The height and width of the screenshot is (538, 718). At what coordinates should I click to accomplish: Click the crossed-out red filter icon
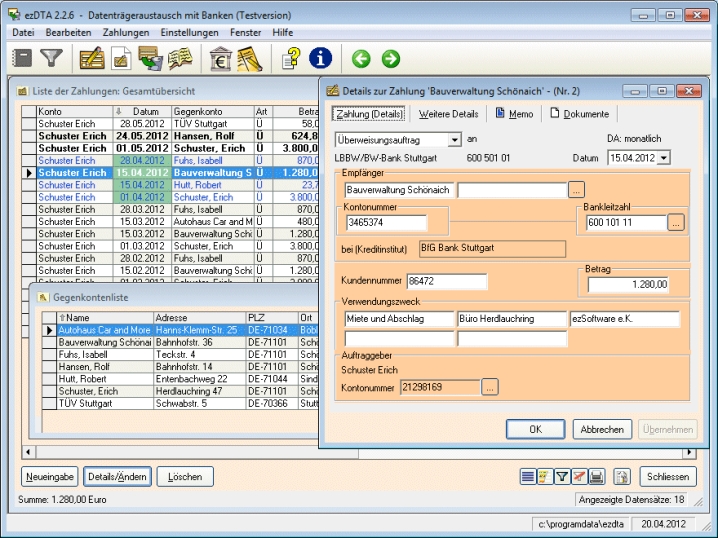[579, 477]
